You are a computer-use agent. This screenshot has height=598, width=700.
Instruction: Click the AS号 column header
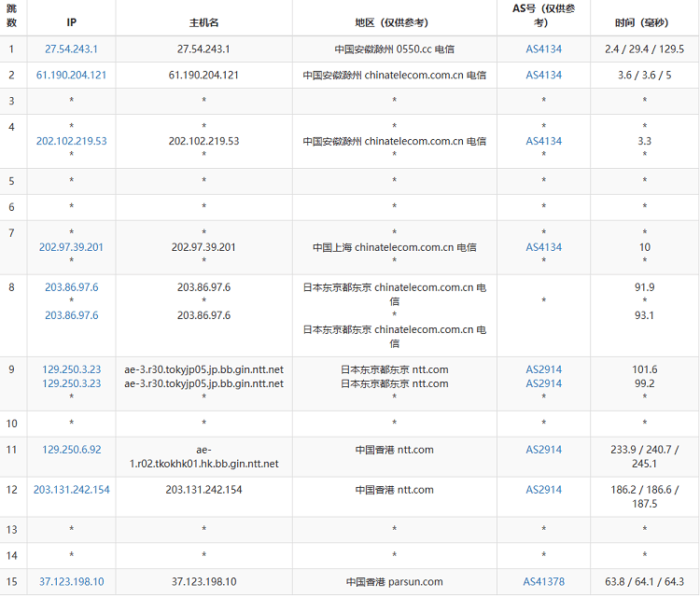[x=543, y=16]
